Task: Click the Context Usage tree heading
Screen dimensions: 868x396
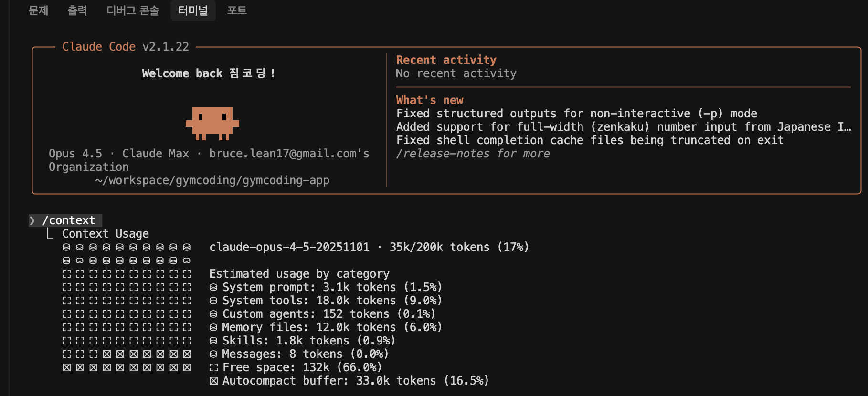Action: 105,234
